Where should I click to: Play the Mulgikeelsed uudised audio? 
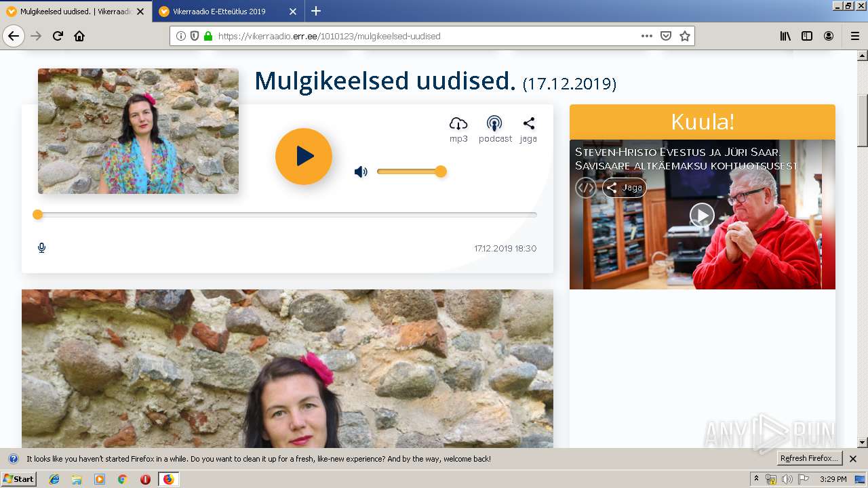[x=304, y=157]
